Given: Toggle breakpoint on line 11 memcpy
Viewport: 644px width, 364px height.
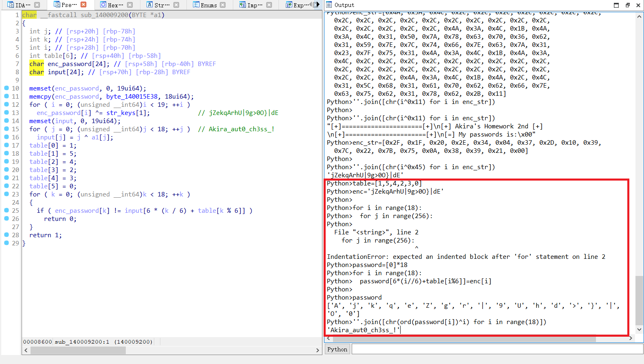Looking at the screenshot, I should pyautogui.click(x=7, y=96).
